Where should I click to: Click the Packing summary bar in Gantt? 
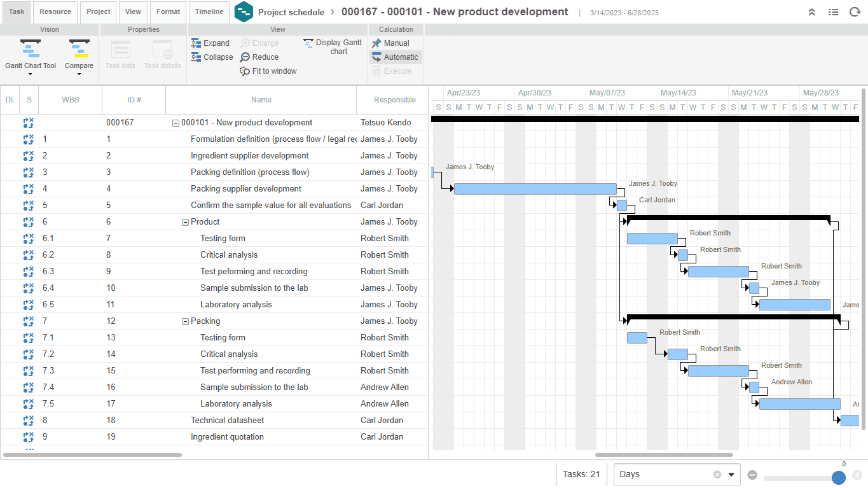coord(734,317)
